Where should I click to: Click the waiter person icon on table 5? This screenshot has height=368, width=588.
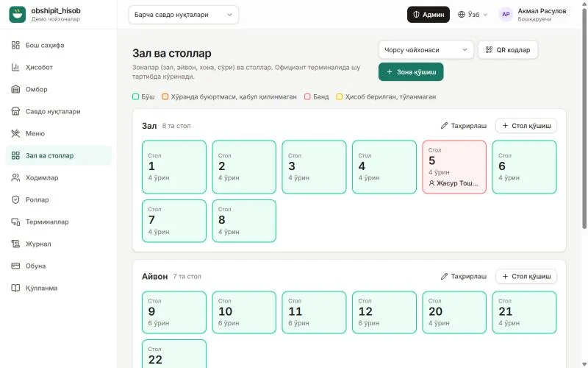(x=431, y=183)
